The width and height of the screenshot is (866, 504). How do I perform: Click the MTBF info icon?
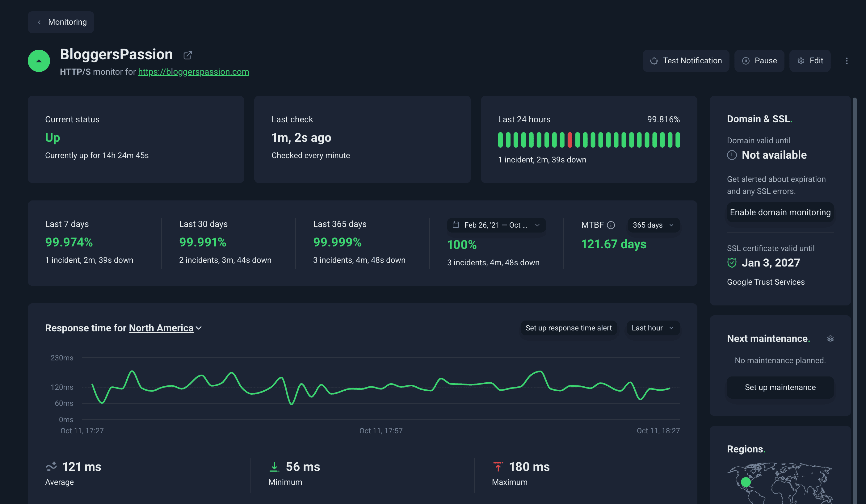click(x=611, y=225)
